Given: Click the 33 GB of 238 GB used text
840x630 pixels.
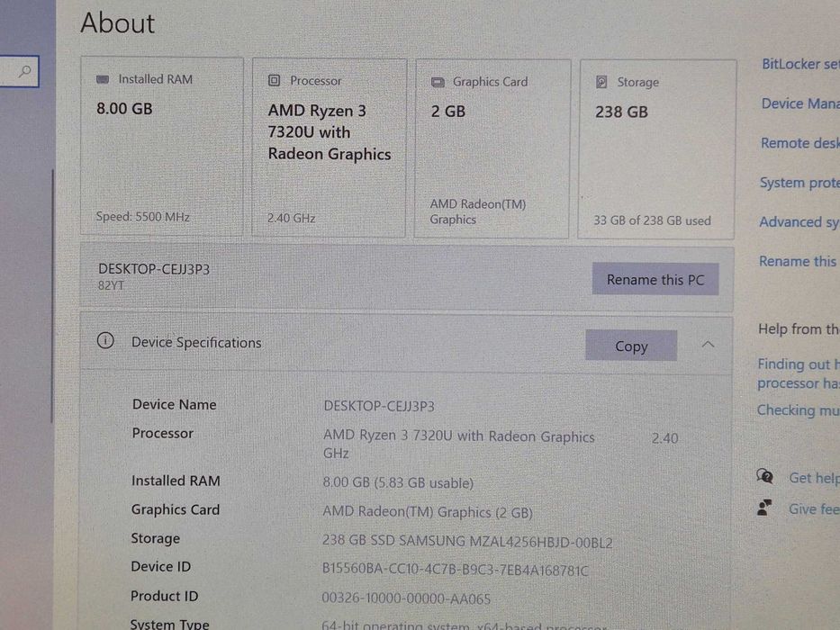Looking at the screenshot, I should pyautogui.click(x=652, y=220).
